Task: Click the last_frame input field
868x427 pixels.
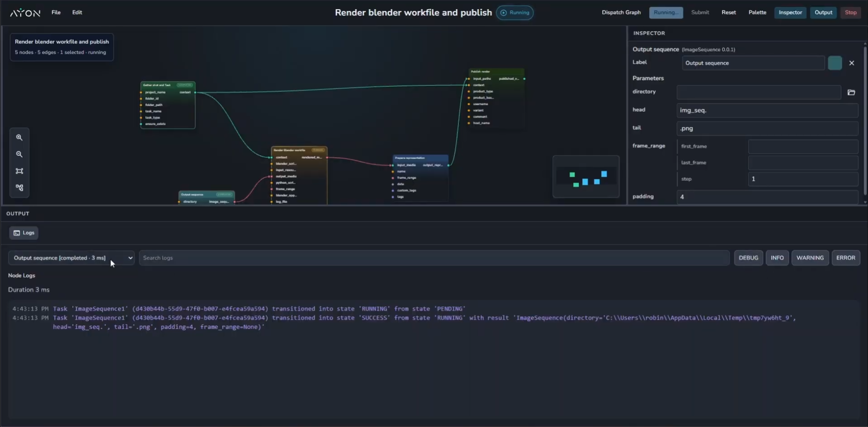Action: point(803,163)
